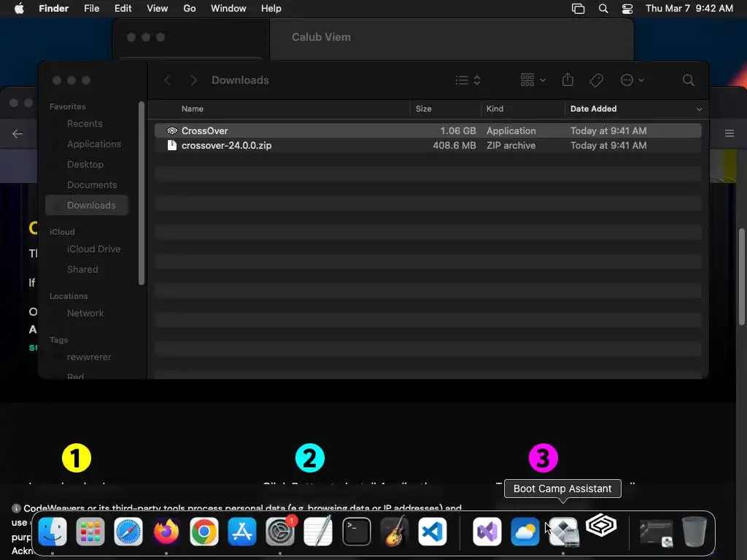This screenshot has height=560, width=747.
Task: Sort by Size column header
Action: 423,109
